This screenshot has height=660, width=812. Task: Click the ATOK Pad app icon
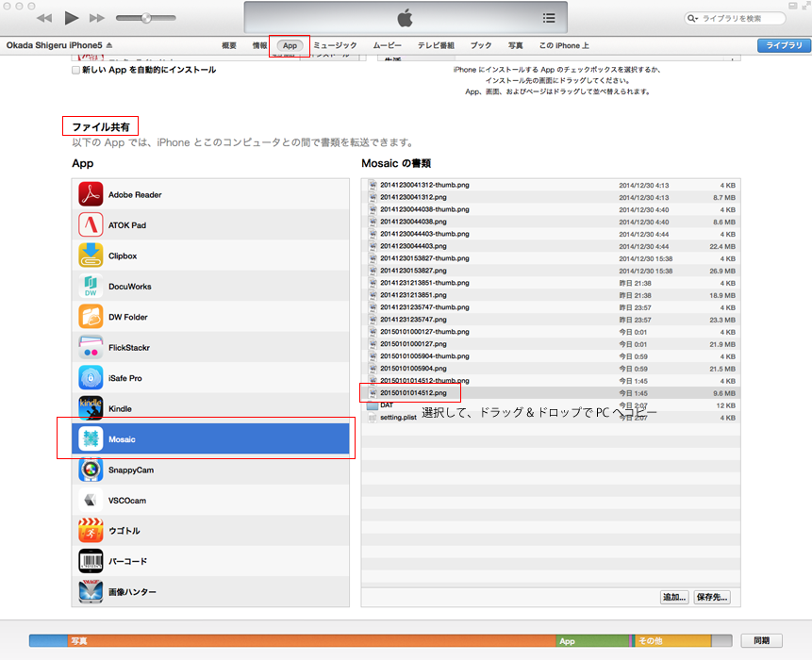[91, 225]
